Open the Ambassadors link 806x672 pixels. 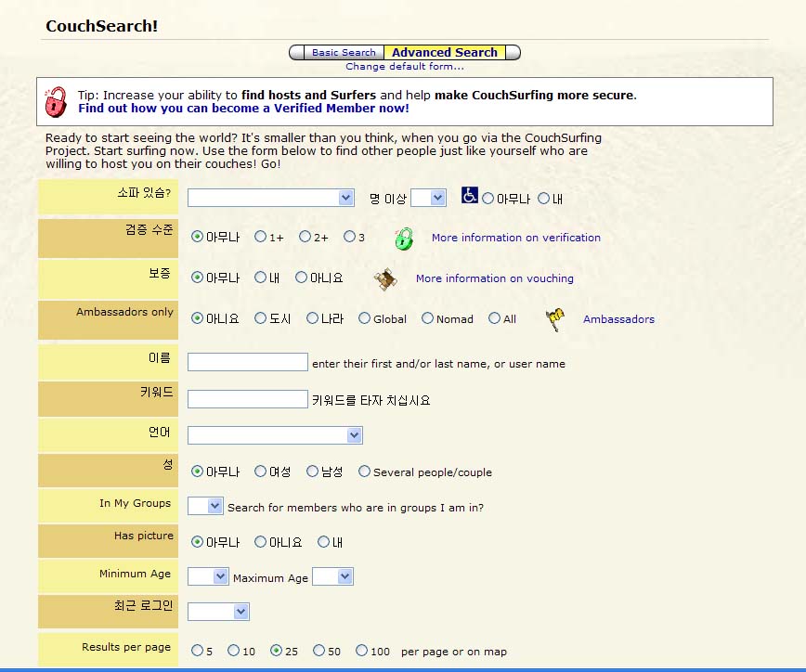tap(618, 319)
